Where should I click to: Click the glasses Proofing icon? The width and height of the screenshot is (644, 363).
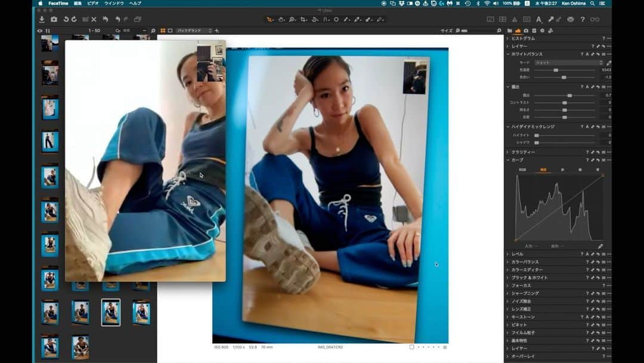(595, 19)
